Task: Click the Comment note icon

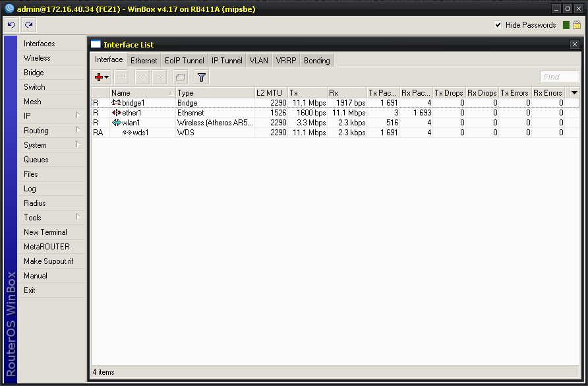Action: (181, 77)
